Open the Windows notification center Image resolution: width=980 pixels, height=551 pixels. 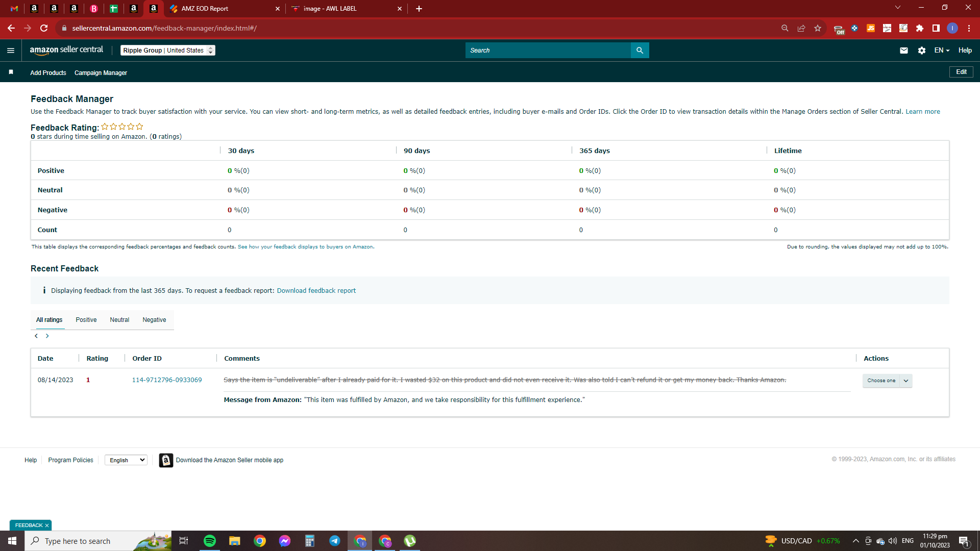pos(964,541)
